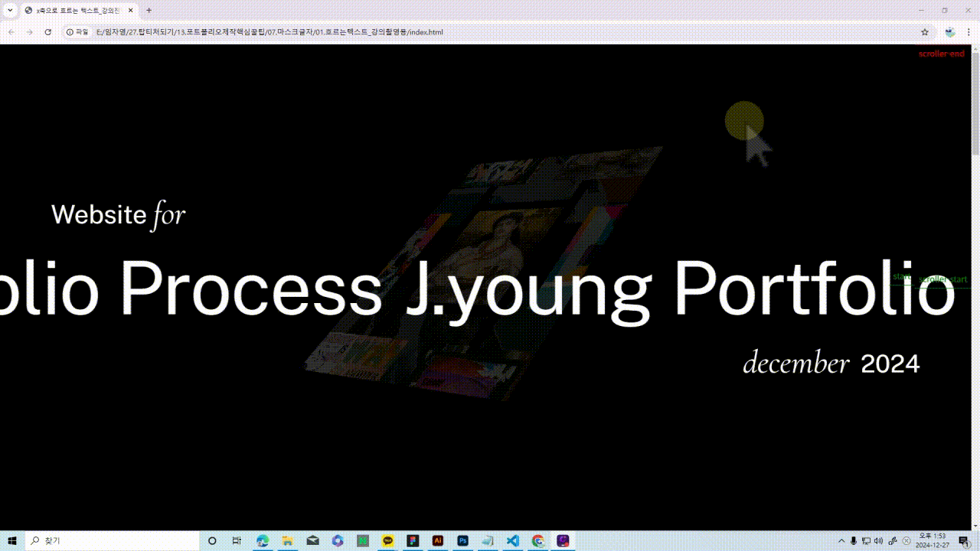The image size is (980, 551).
Task: Click the green 'scroller-start' marker label
Action: pyautogui.click(x=942, y=279)
